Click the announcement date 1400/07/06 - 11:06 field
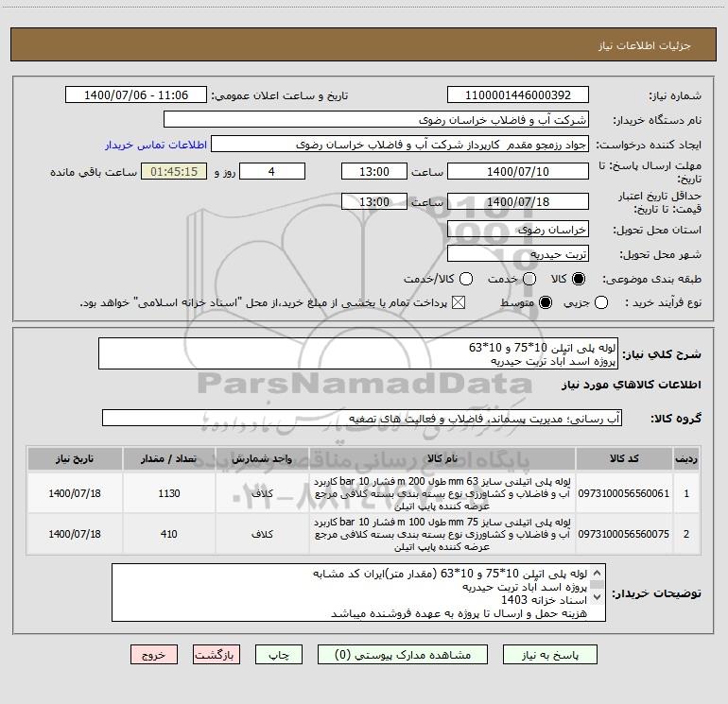Viewport: 728px width, 704px height. coord(136,94)
